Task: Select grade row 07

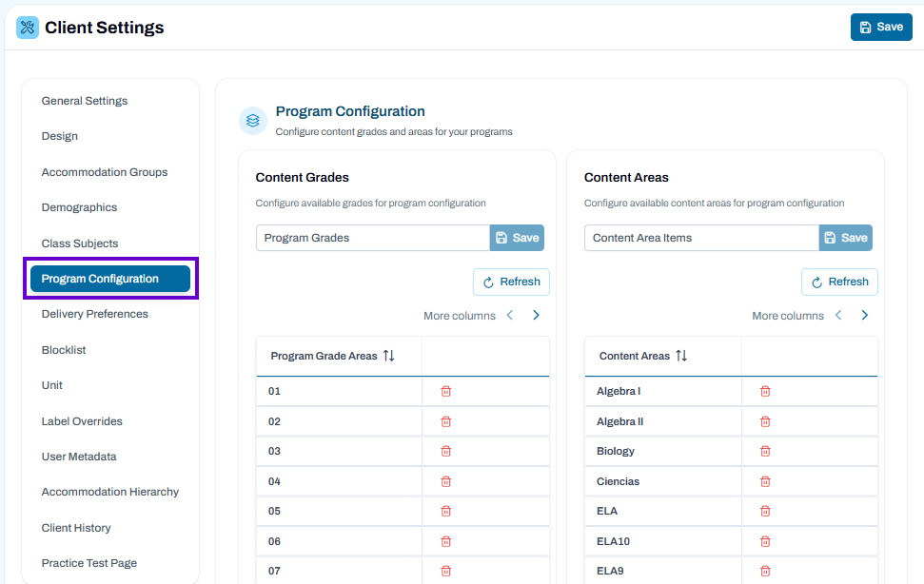Action: point(403,571)
